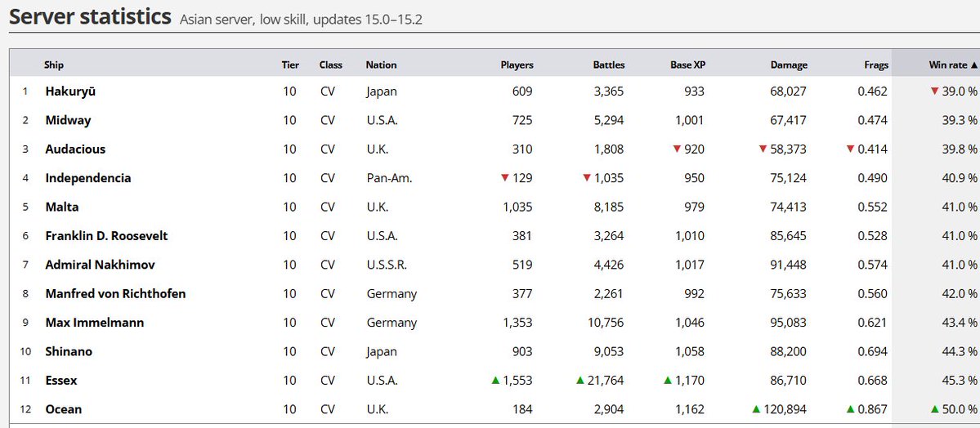The width and height of the screenshot is (980, 428).
Task: Open the Audacious ship link
Action: (75, 149)
